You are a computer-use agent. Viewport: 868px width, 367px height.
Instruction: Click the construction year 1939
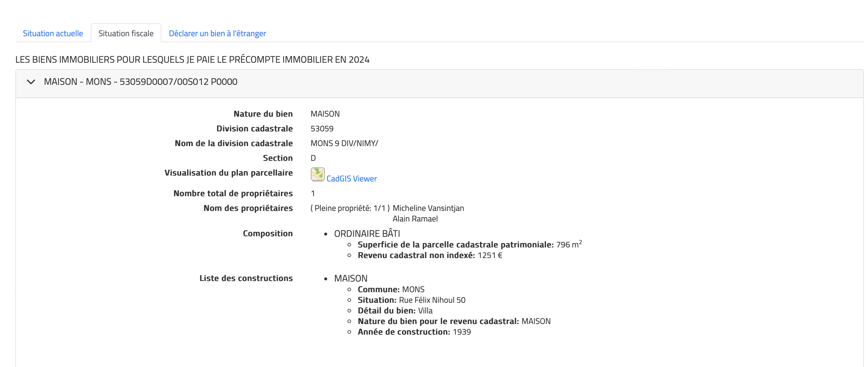(x=461, y=332)
